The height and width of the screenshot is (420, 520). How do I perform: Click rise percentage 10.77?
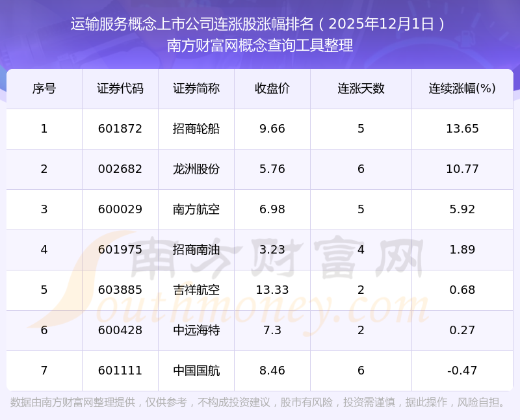(x=462, y=169)
